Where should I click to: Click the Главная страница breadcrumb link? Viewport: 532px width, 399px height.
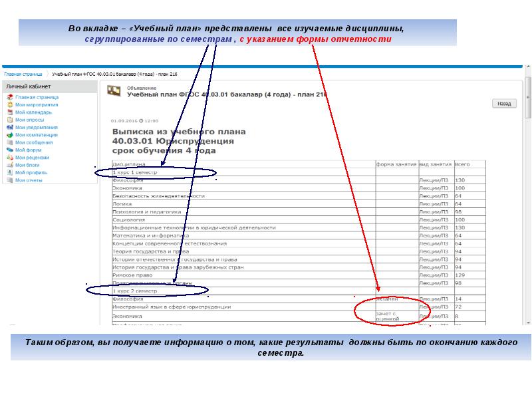click(x=24, y=75)
